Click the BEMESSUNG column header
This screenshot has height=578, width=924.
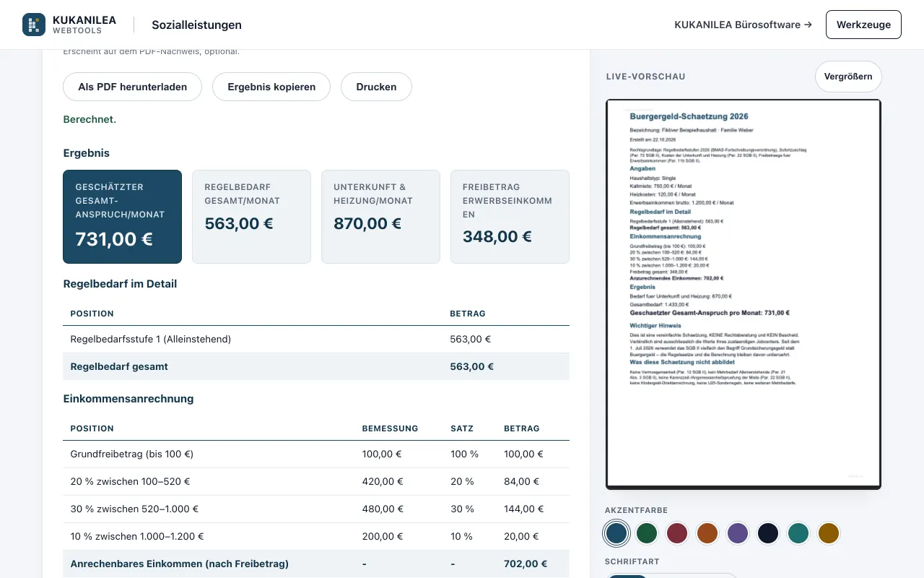390,428
